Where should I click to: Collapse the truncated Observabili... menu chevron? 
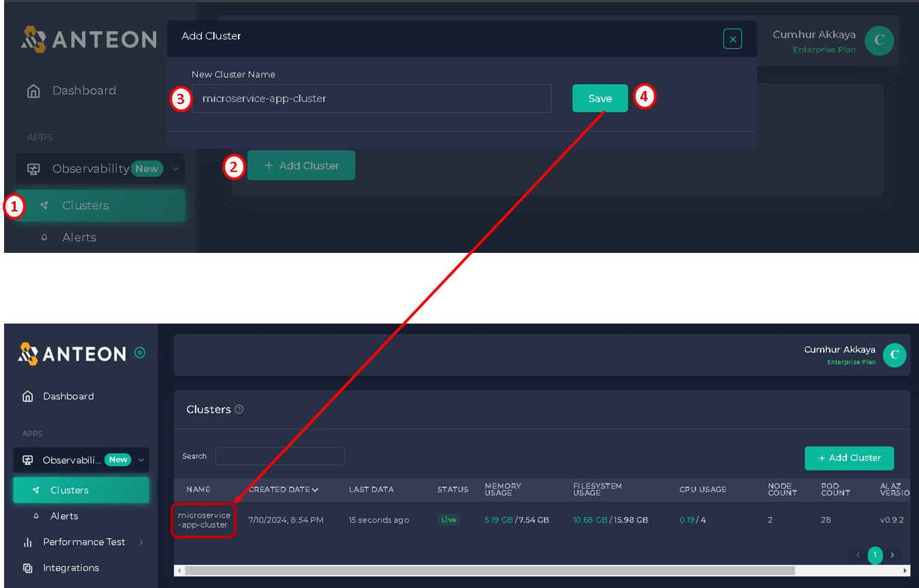(141, 460)
